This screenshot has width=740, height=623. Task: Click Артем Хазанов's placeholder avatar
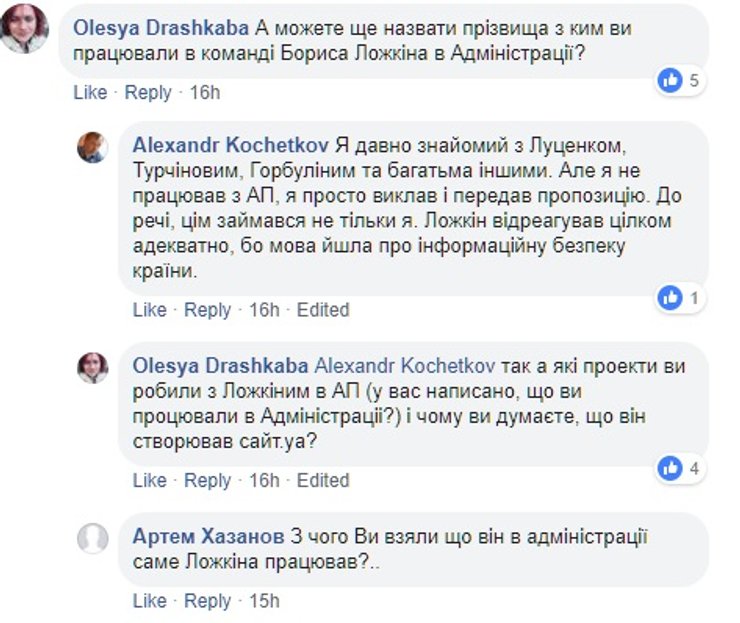93,538
